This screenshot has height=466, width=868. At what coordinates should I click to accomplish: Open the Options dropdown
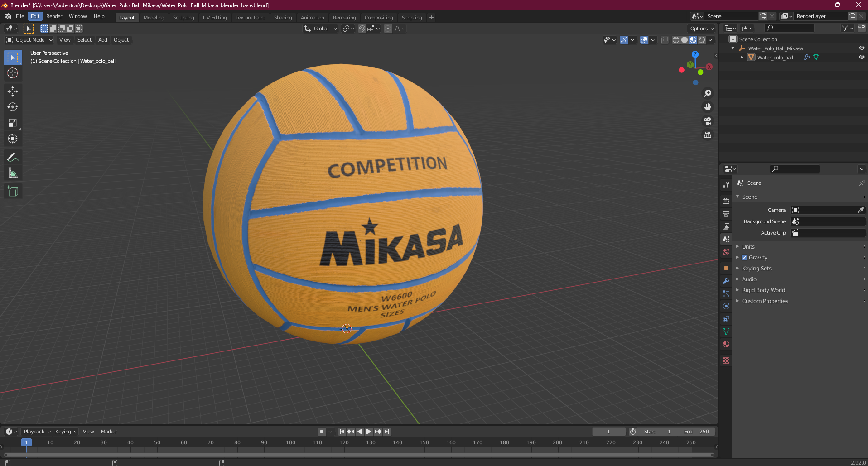702,29
